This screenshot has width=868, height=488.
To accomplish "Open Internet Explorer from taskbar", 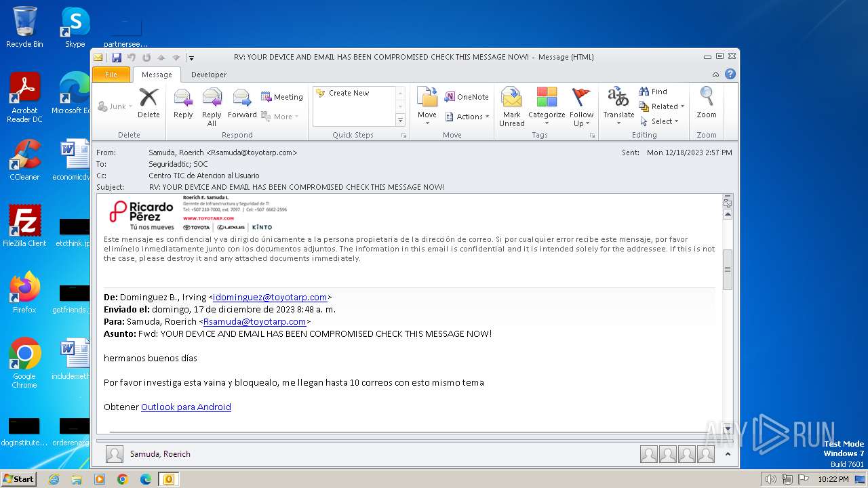I will coord(54,479).
